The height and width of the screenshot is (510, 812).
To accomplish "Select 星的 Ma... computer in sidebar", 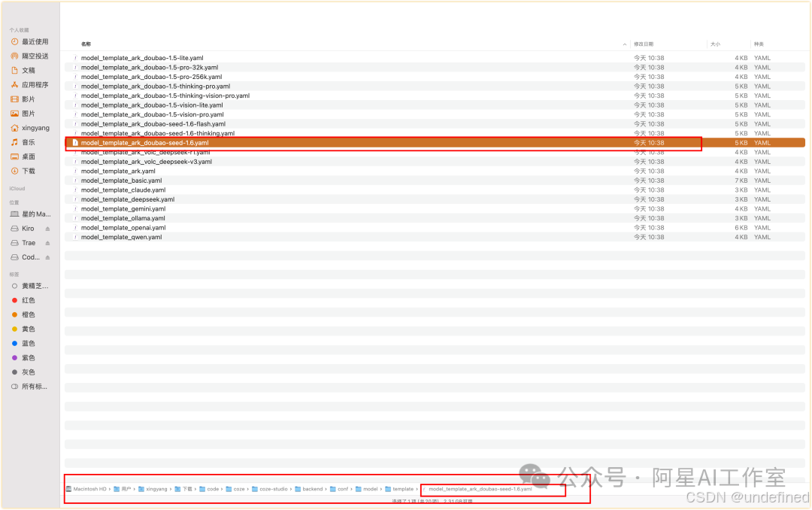I will click(31, 214).
